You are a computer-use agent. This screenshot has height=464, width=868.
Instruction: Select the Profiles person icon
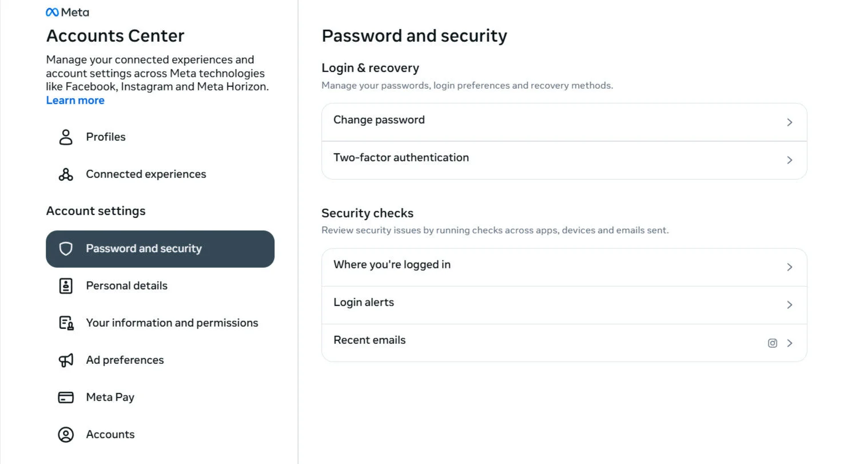65,137
